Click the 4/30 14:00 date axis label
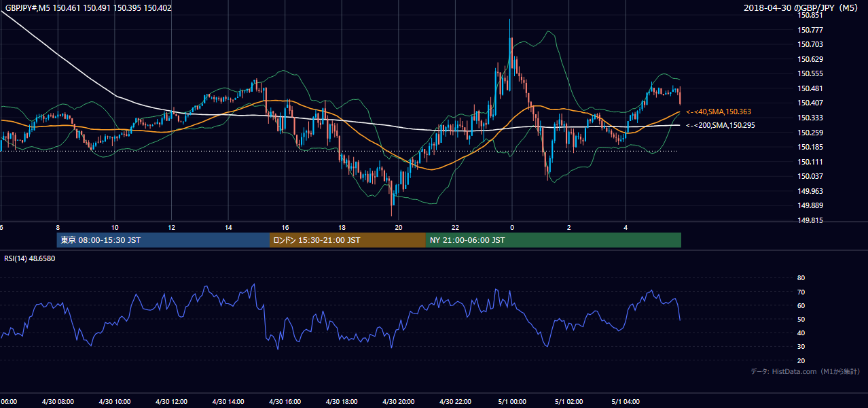Screen dimensions: 868x408 pyautogui.click(x=228, y=402)
